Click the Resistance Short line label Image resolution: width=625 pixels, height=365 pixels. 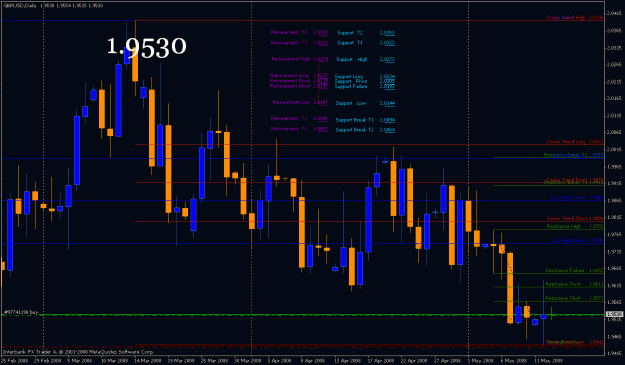(574, 298)
